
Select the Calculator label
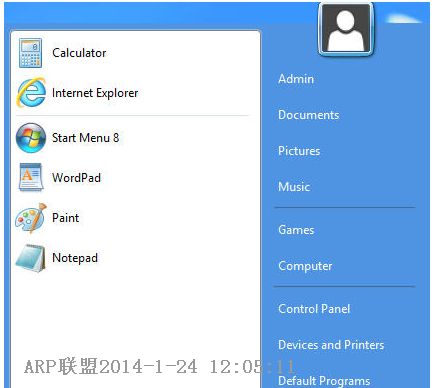[79, 53]
